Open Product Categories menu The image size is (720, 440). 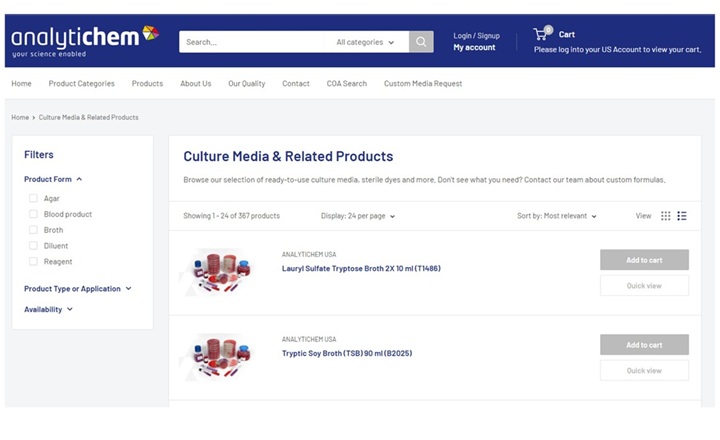[82, 84]
